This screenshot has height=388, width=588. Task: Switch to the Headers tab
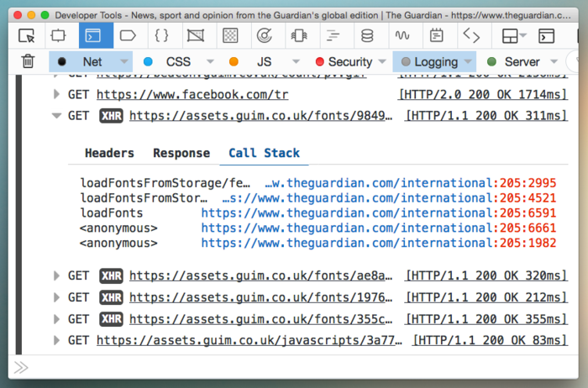pyautogui.click(x=109, y=153)
